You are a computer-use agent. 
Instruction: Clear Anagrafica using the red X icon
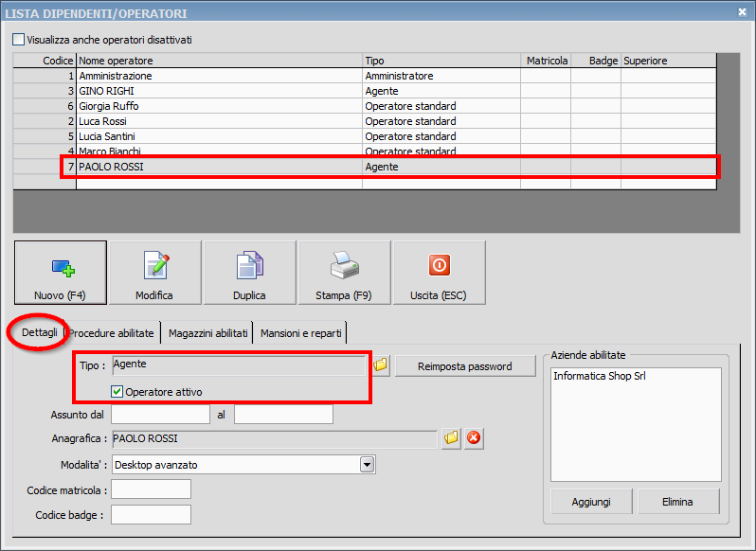(x=475, y=438)
